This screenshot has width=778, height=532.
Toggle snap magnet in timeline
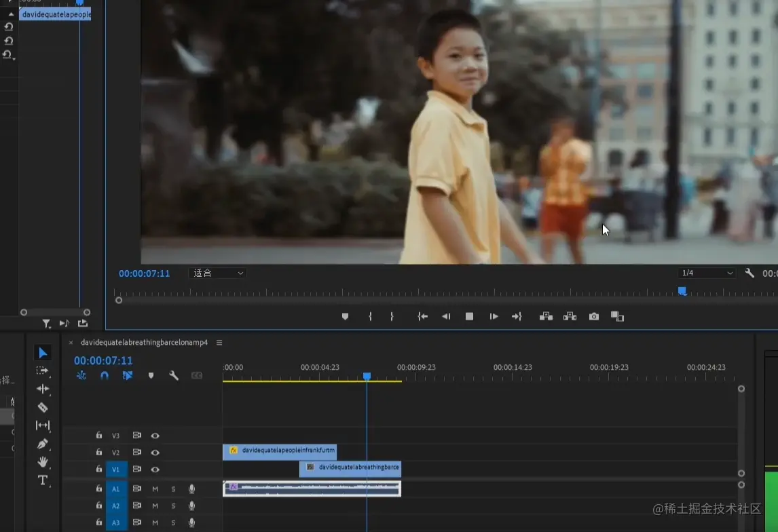tap(105, 375)
